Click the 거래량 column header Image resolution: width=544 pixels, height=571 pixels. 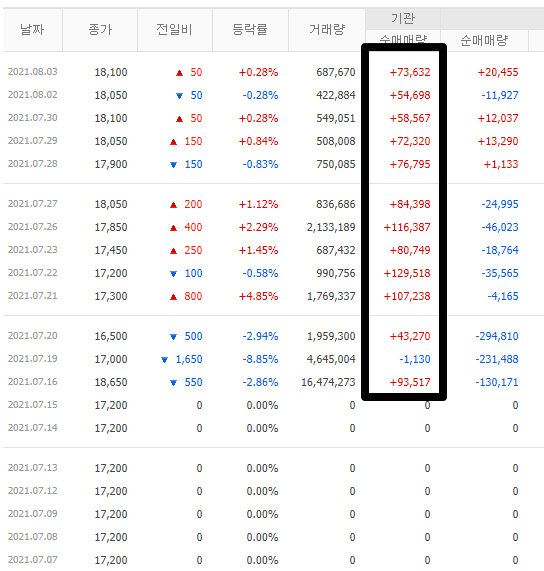(x=327, y=29)
